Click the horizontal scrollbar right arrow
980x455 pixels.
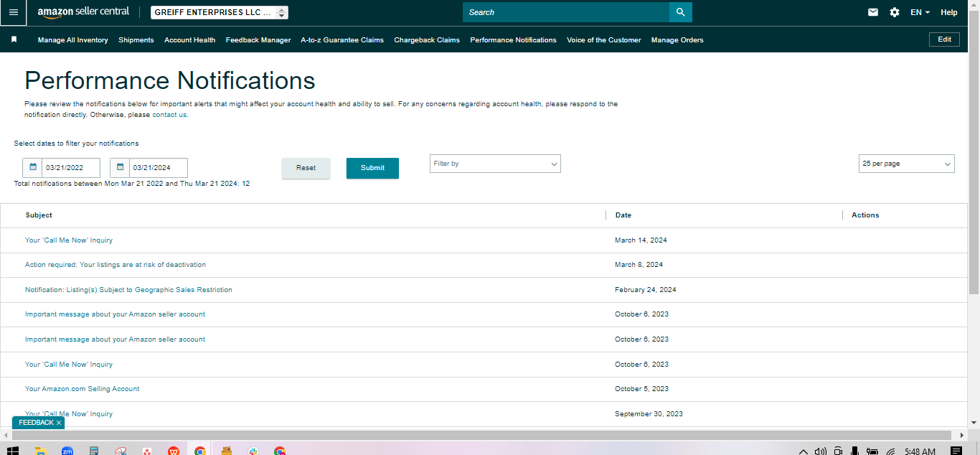(962, 436)
